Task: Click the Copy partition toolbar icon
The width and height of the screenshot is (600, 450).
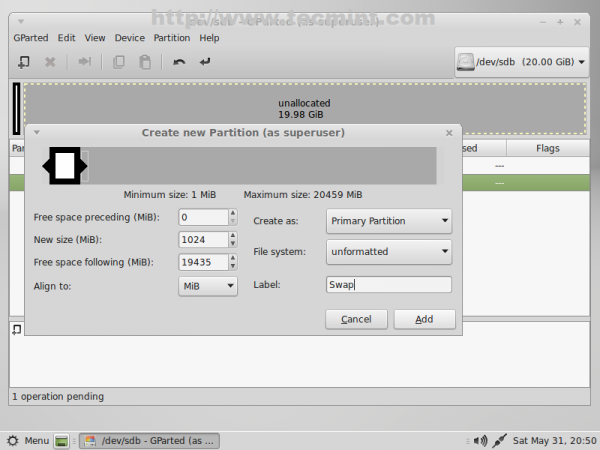Action: pos(119,62)
